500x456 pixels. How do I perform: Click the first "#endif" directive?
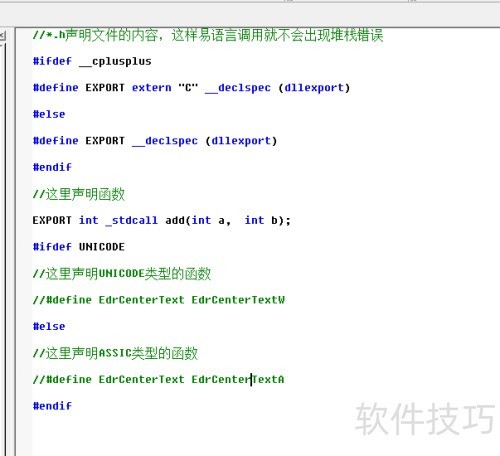tap(52, 167)
